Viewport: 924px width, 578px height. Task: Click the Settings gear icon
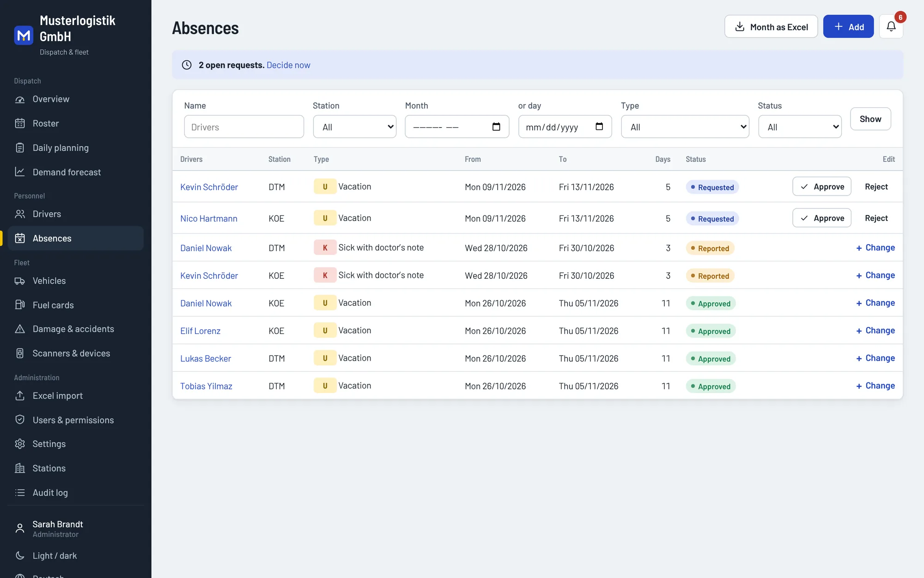[20, 444]
